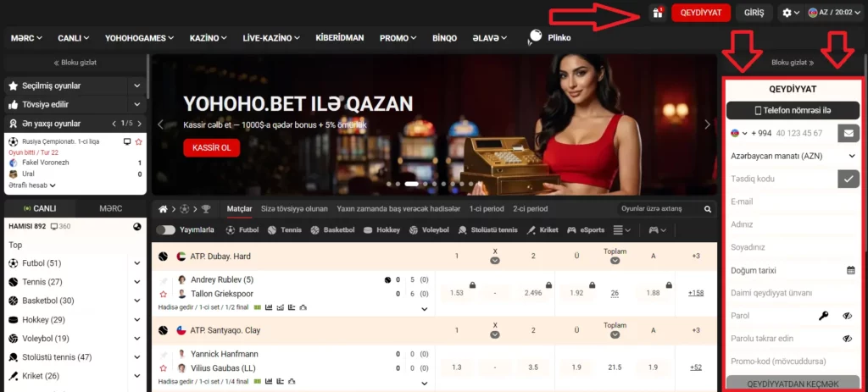Click the E-mail input field
This screenshot has height=392, width=868.
coord(793,202)
